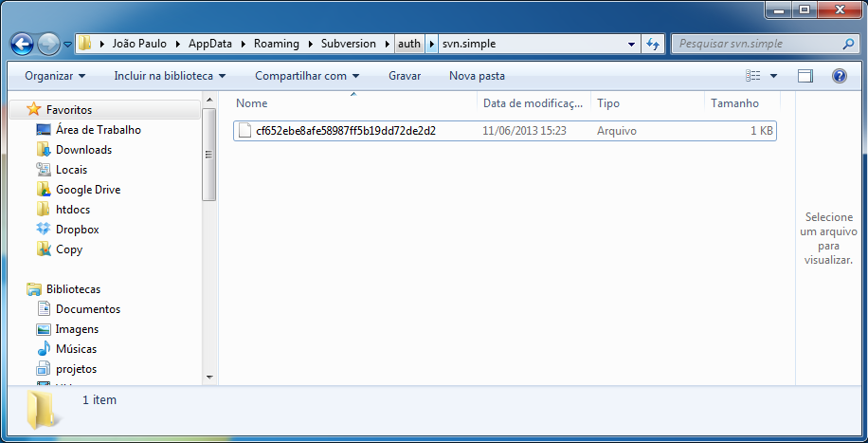
Task: Click the Forward navigation arrow
Action: (x=48, y=44)
